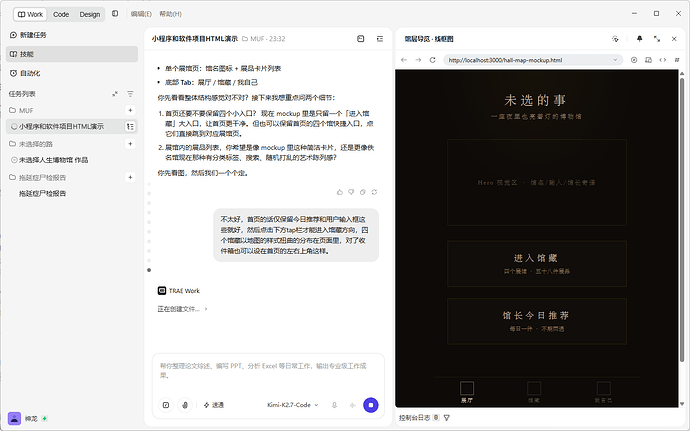Click the microphone voice input icon
The image size is (690, 431).
point(334,405)
